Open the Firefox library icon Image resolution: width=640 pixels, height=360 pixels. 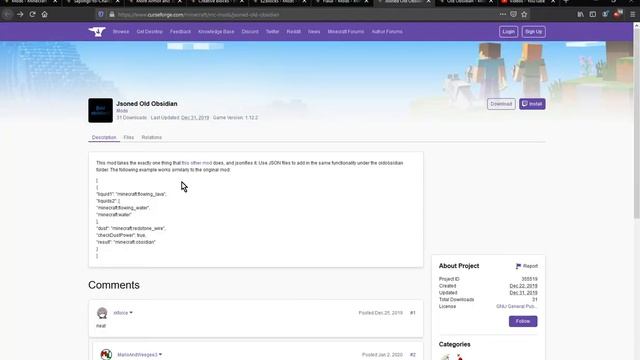580,14
